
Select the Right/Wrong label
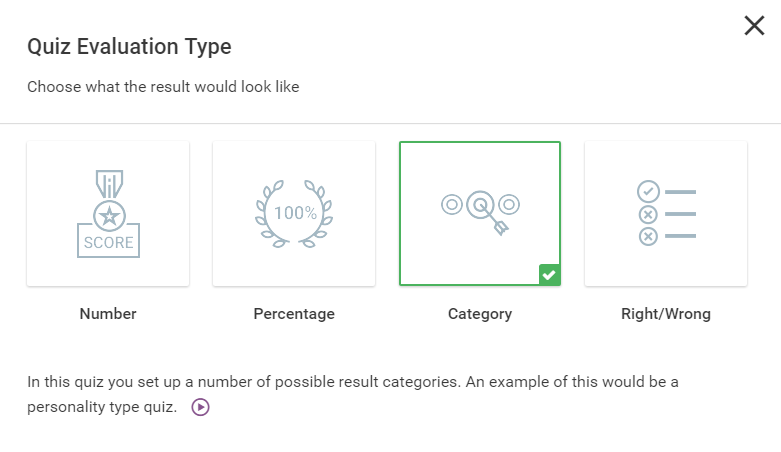pos(666,314)
